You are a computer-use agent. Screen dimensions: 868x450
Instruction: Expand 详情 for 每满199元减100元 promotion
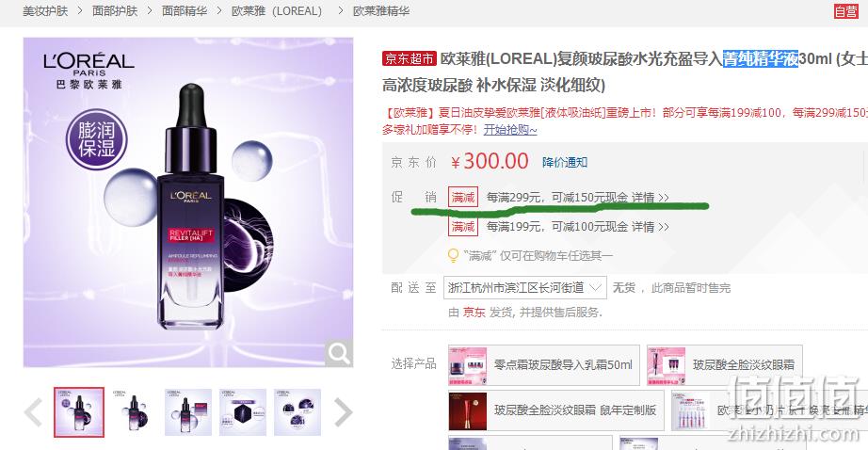click(x=651, y=226)
